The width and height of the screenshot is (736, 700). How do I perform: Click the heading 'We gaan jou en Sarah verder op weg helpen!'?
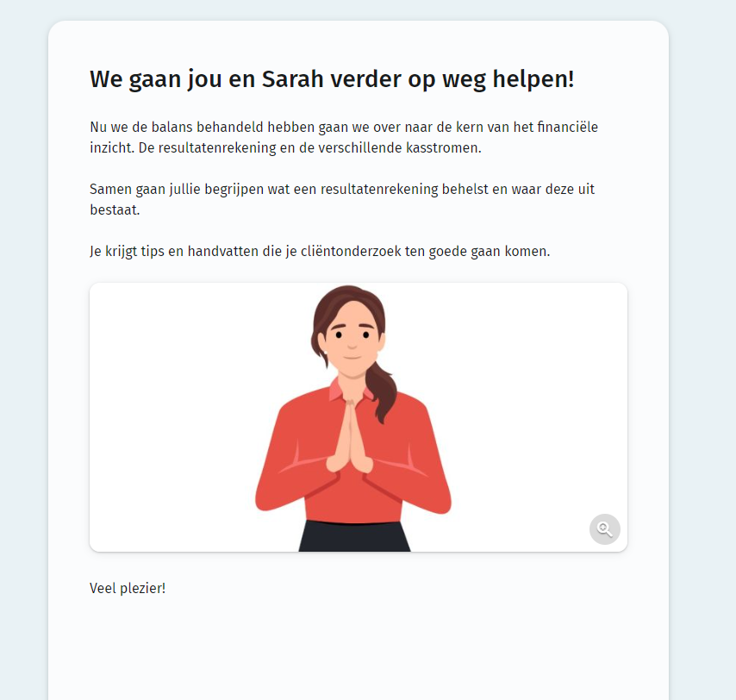(x=332, y=78)
